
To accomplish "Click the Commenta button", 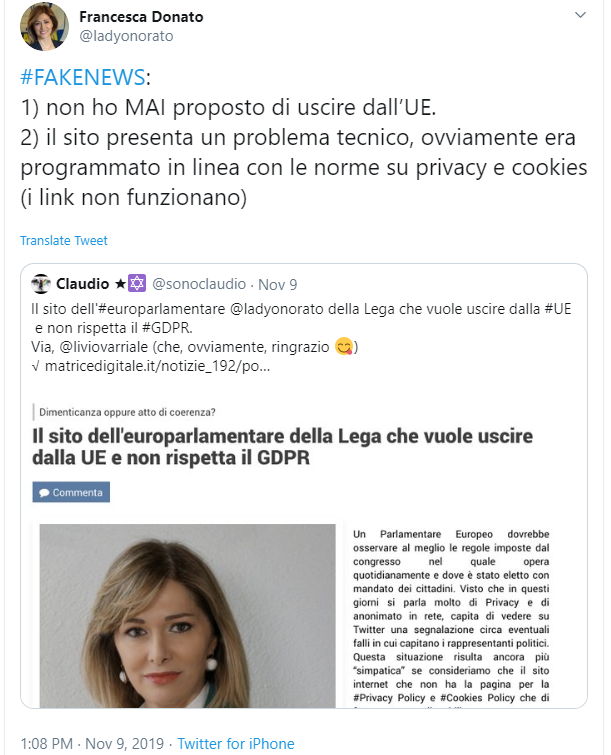I will [x=71, y=492].
